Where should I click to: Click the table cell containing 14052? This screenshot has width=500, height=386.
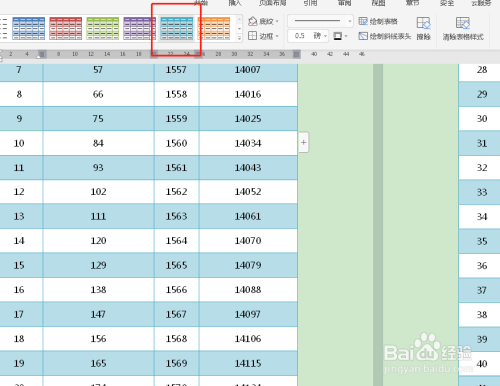[x=248, y=192]
